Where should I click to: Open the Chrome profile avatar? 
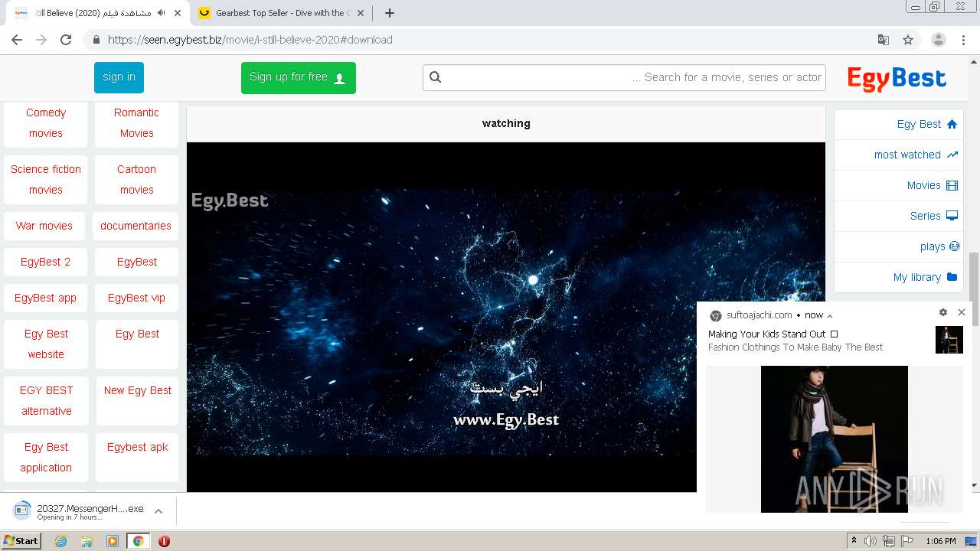[x=939, y=40]
